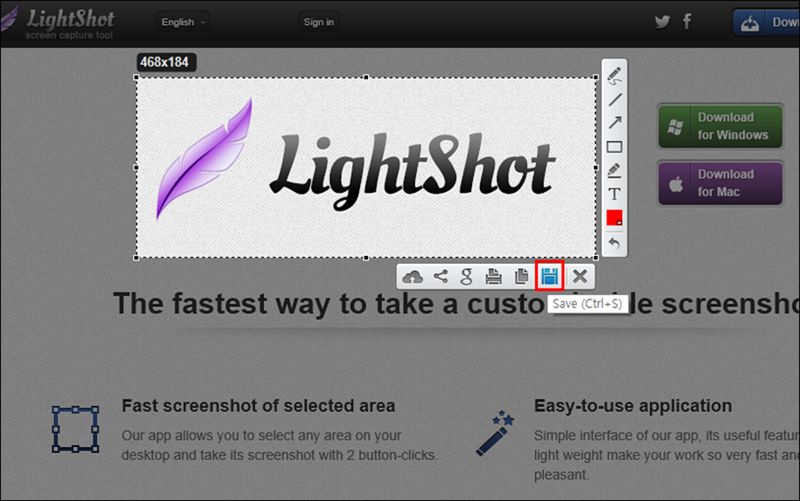Select the Text tool
The height and width of the screenshot is (501, 800).
point(614,194)
